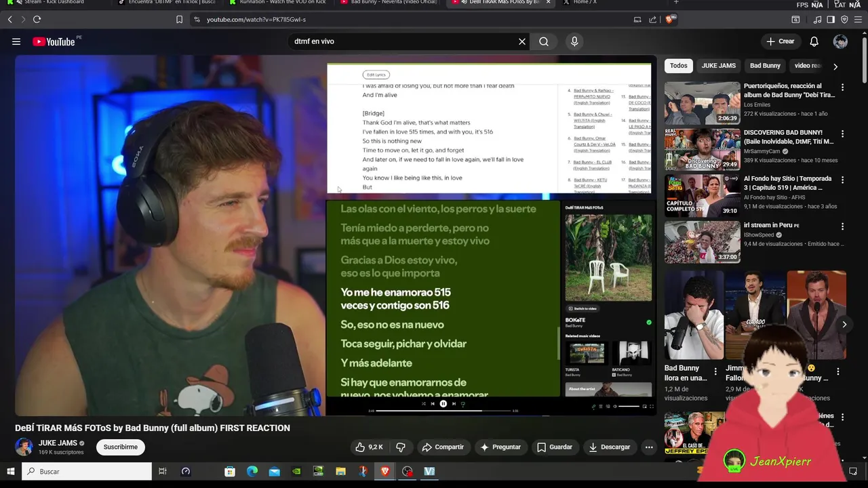Click the Brave Shields lion icon
This screenshot has width=868, height=488.
(x=669, y=20)
